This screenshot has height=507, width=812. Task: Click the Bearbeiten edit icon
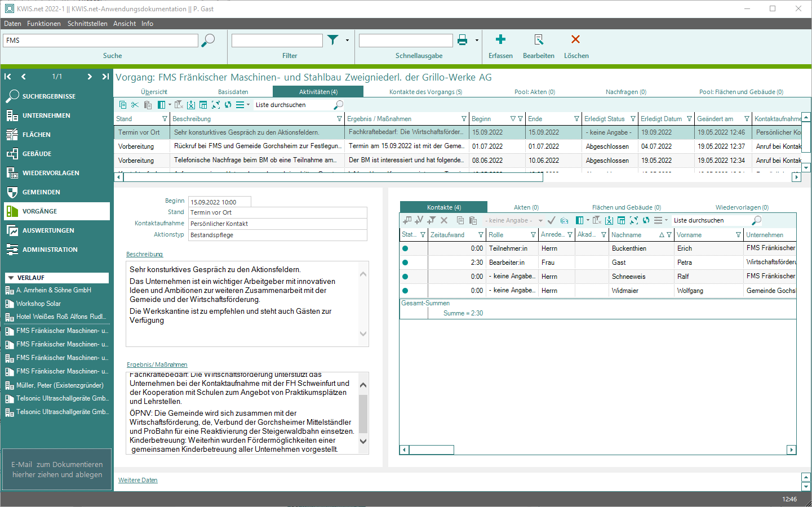pos(539,39)
